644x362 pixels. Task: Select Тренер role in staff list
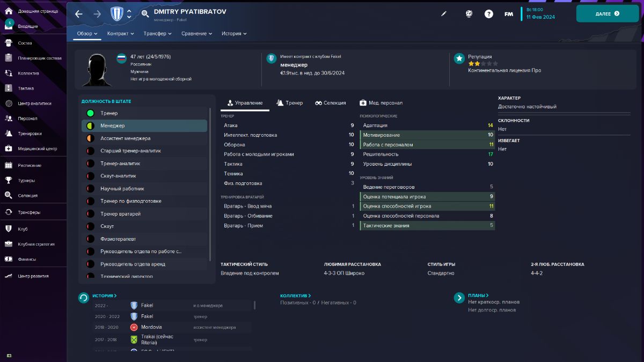pos(109,113)
